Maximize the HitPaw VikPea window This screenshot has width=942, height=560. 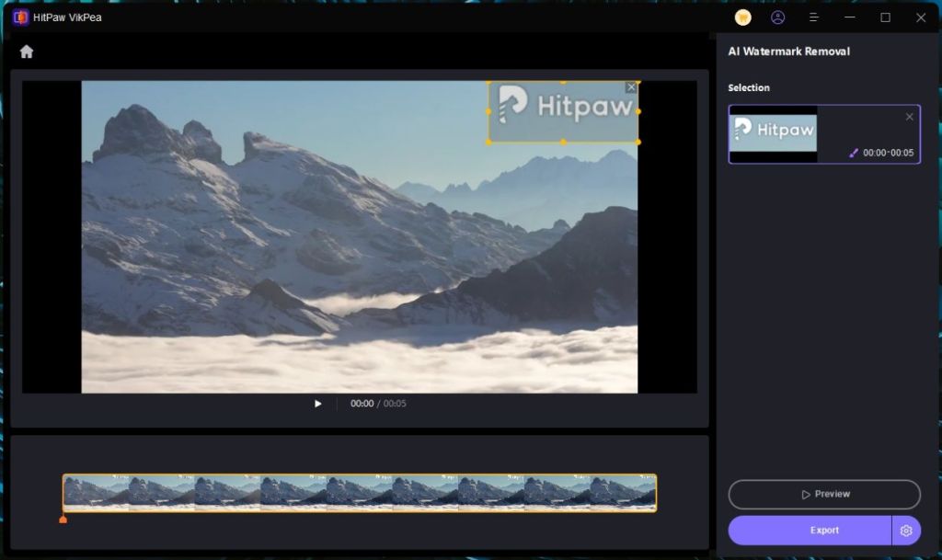(885, 17)
